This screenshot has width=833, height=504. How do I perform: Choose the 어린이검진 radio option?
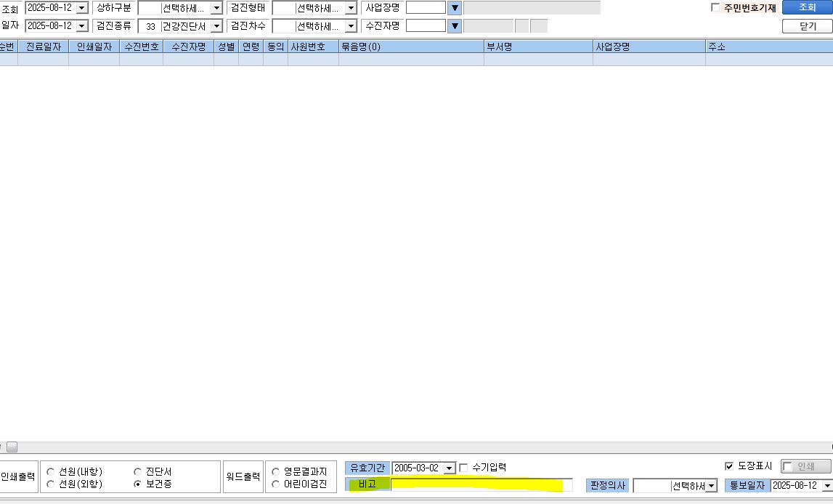click(275, 484)
